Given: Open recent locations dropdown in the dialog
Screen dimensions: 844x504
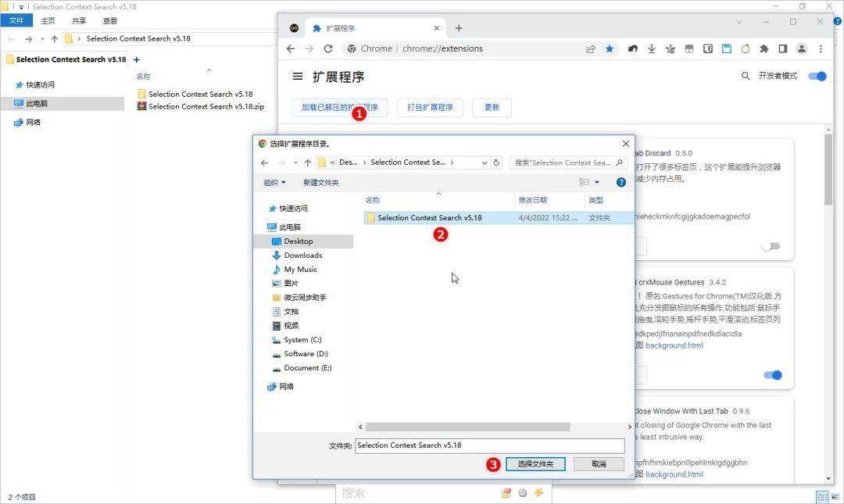Looking at the screenshot, I should click(295, 163).
